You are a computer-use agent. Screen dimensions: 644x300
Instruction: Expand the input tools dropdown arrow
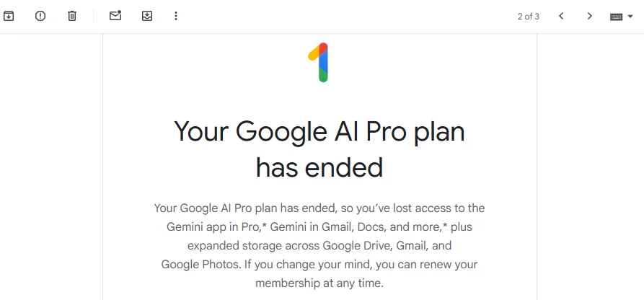click(631, 17)
